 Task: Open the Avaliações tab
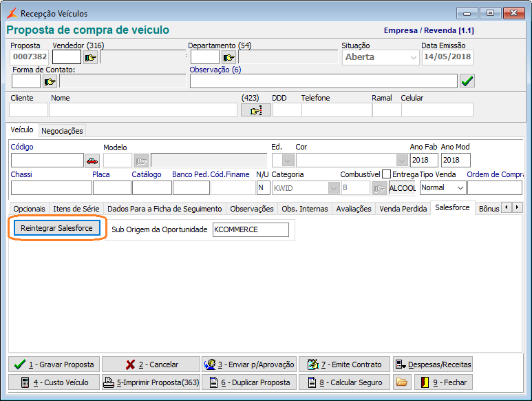click(354, 209)
